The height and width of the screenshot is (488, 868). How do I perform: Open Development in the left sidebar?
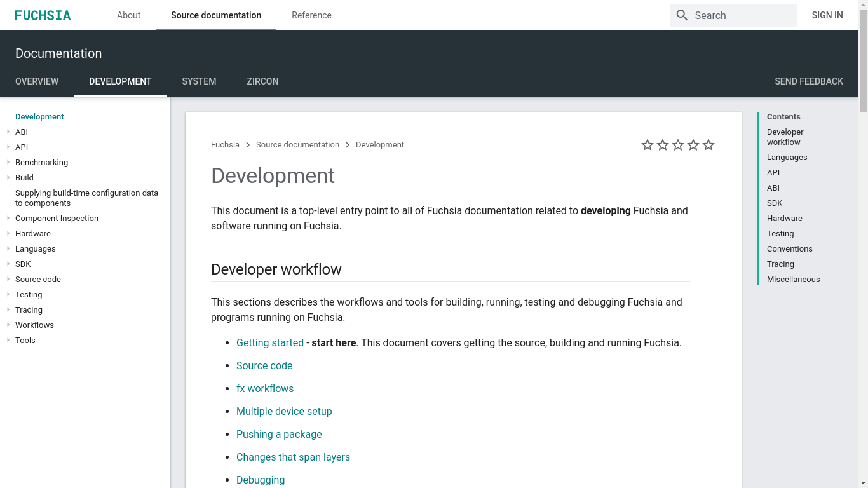tap(39, 117)
